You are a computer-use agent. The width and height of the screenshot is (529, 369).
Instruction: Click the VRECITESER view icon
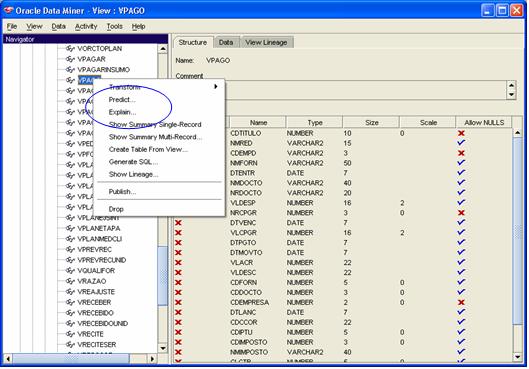(70, 345)
